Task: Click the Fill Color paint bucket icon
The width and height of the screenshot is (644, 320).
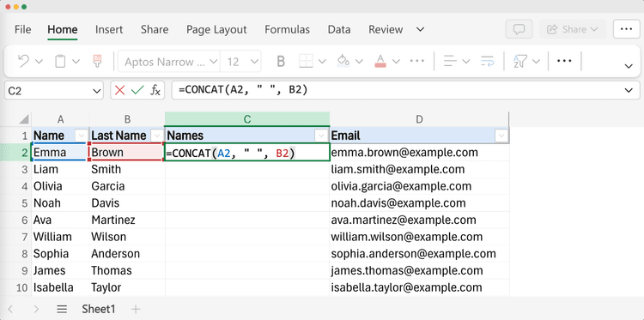Action: point(343,62)
